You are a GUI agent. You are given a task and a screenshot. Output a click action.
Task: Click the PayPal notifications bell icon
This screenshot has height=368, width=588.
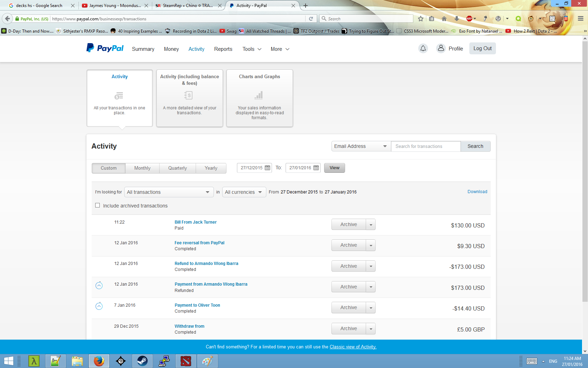423,48
